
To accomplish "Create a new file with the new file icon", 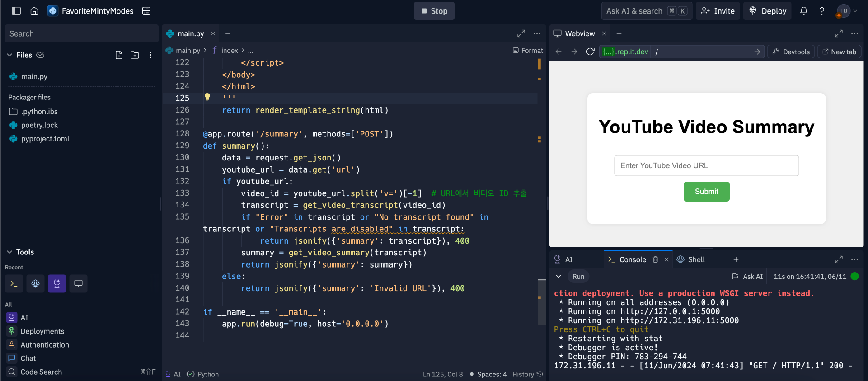I will tap(119, 55).
